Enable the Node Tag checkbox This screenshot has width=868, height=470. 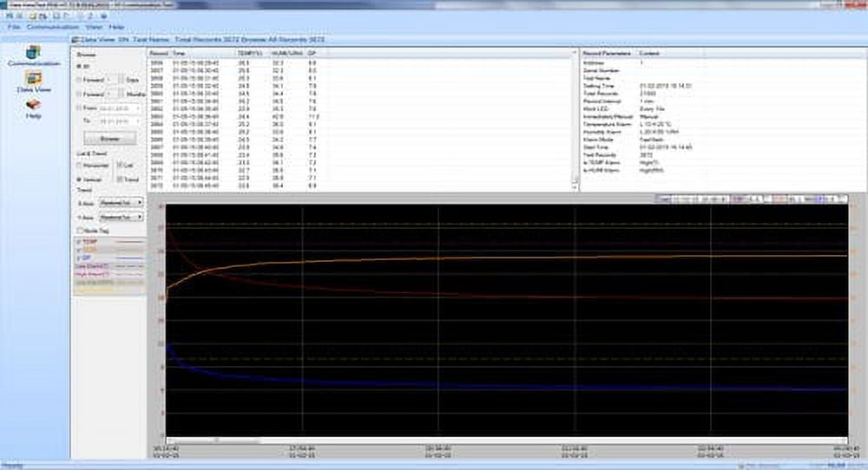click(81, 231)
